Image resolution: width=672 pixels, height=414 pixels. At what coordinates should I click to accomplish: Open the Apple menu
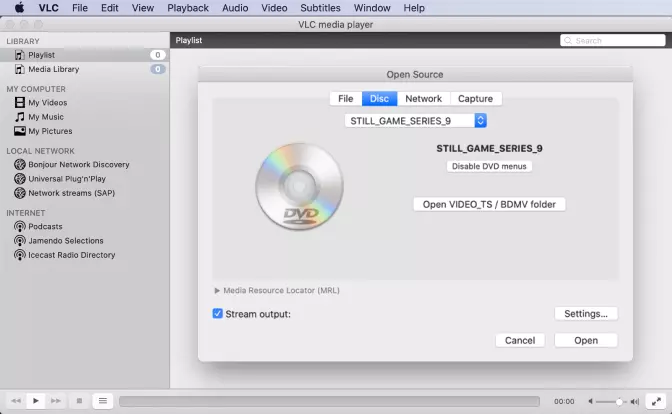click(20, 8)
